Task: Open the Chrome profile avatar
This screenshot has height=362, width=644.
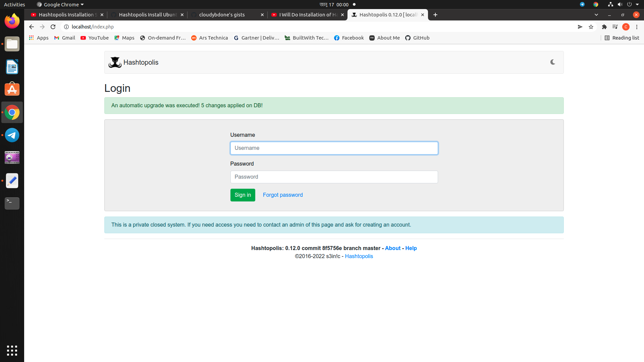Action: pos(626,27)
